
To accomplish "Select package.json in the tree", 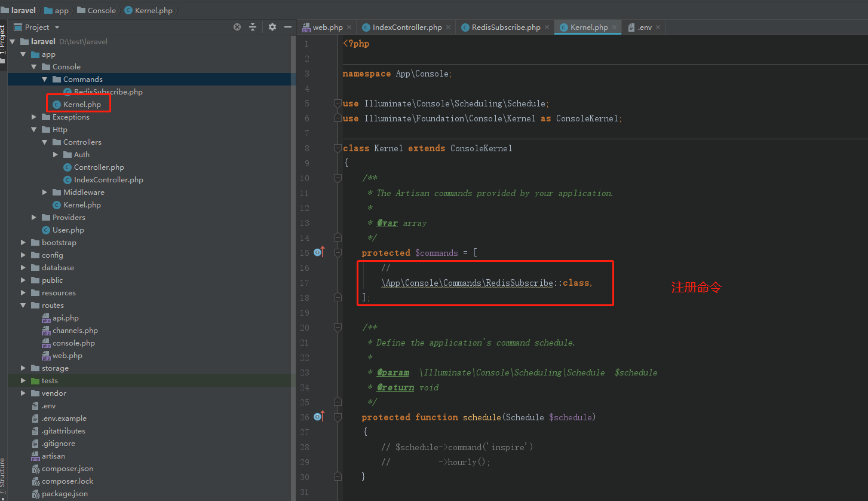I will pyautogui.click(x=65, y=494).
